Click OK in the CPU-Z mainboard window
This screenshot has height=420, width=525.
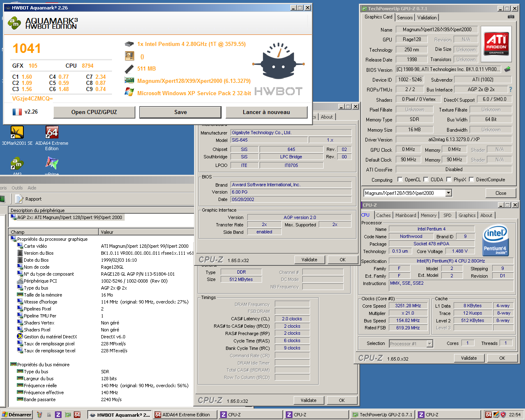click(x=342, y=260)
